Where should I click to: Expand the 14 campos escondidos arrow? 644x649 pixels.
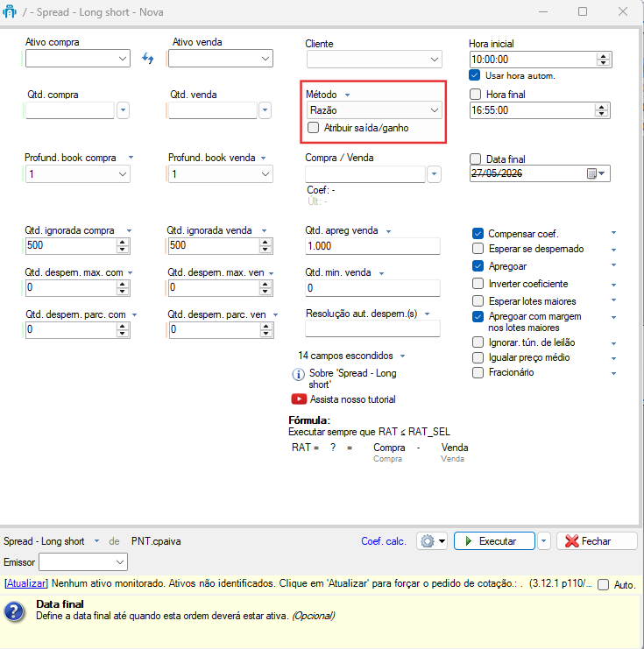click(402, 356)
